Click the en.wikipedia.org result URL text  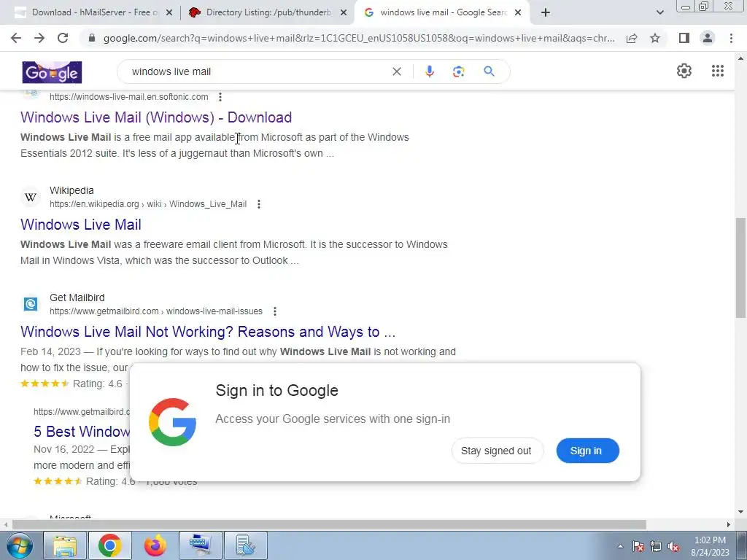(148, 204)
